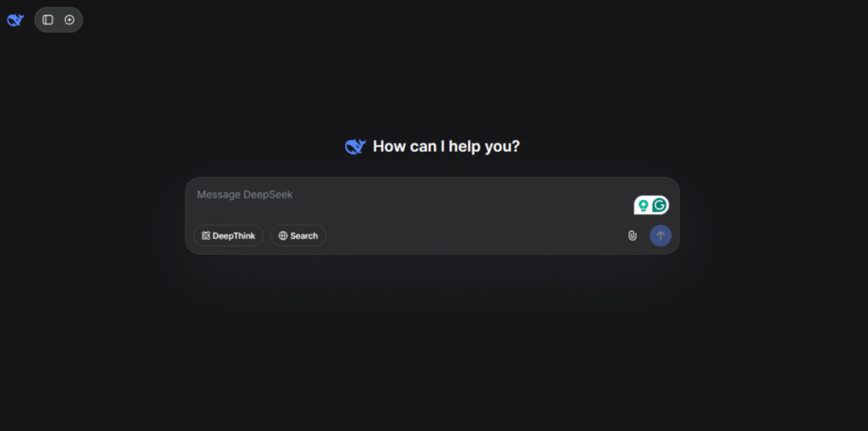Image resolution: width=868 pixels, height=431 pixels.
Task: Click the green lightbulb suggestion icon
Action: [643, 205]
